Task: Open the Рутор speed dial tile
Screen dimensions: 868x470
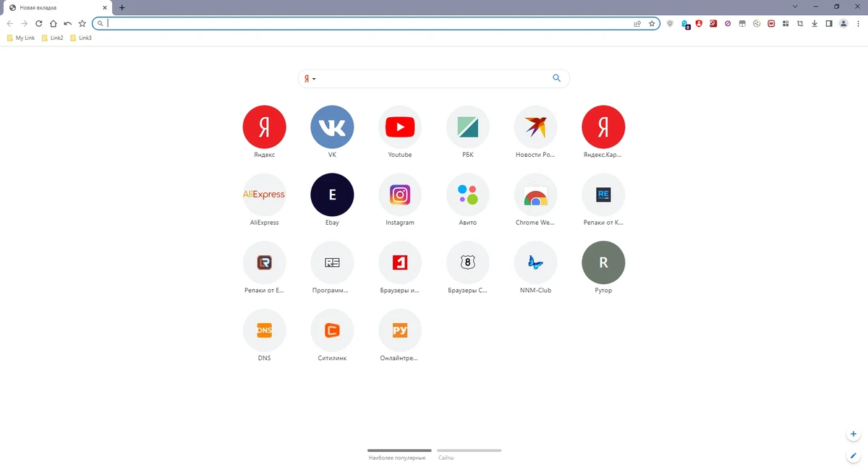Action: 603,263
